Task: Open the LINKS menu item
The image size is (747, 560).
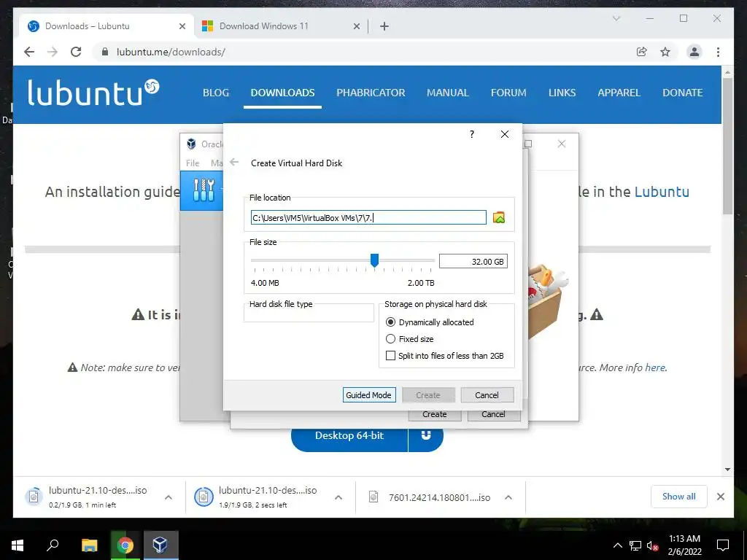Action: pyautogui.click(x=562, y=93)
